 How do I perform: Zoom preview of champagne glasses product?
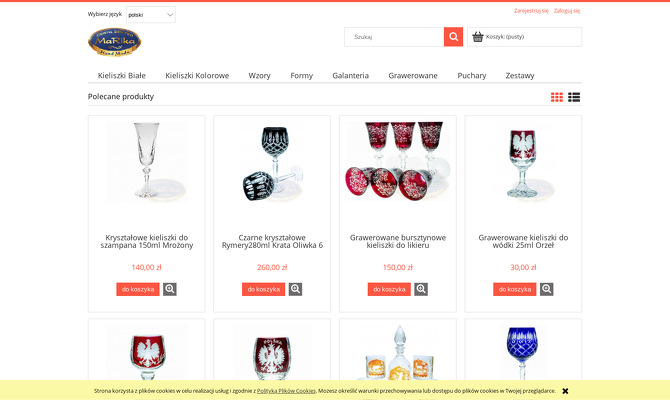(x=170, y=289)
